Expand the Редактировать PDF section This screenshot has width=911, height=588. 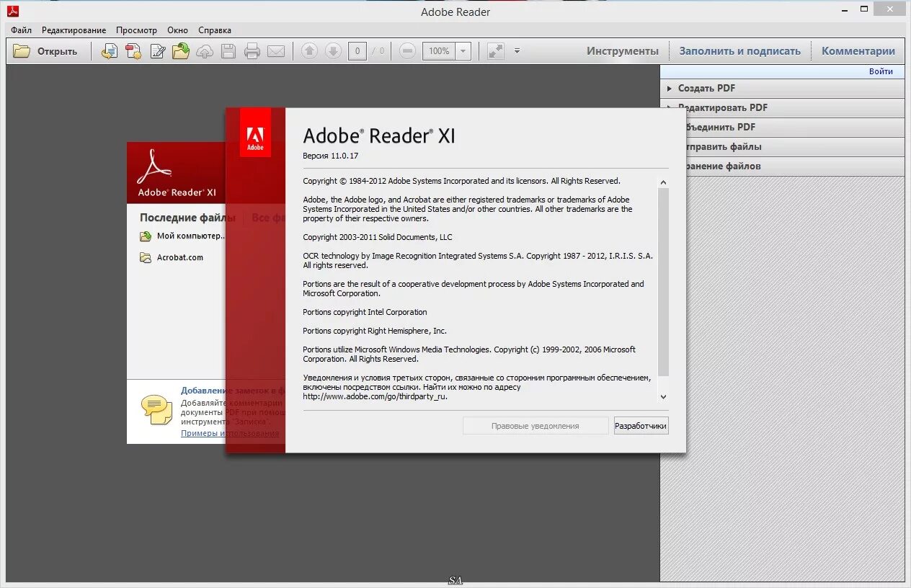point(782,107)
